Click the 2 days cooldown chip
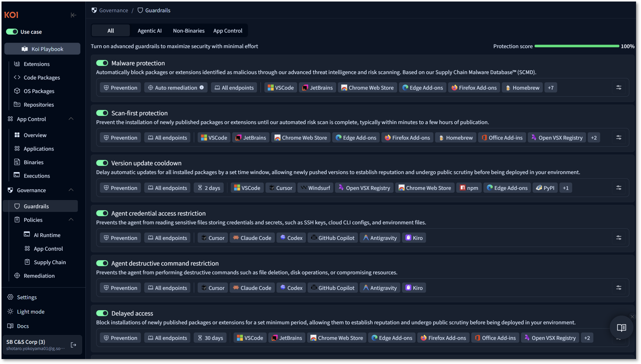The height and width of the screenshot is (364, 641). (x=209, y=188)
